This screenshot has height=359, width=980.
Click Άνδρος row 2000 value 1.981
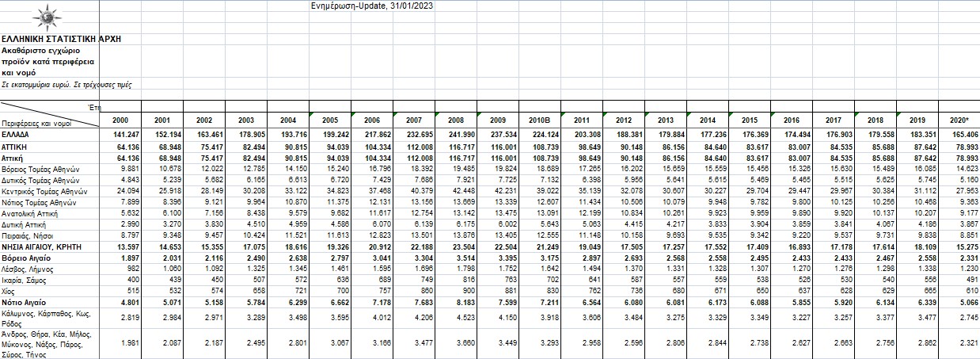(x=130, y=346)
